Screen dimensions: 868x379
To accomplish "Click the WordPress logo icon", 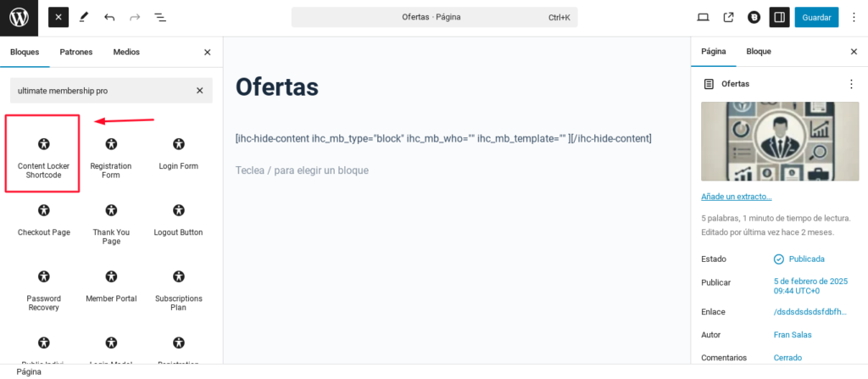I will 19,18.
